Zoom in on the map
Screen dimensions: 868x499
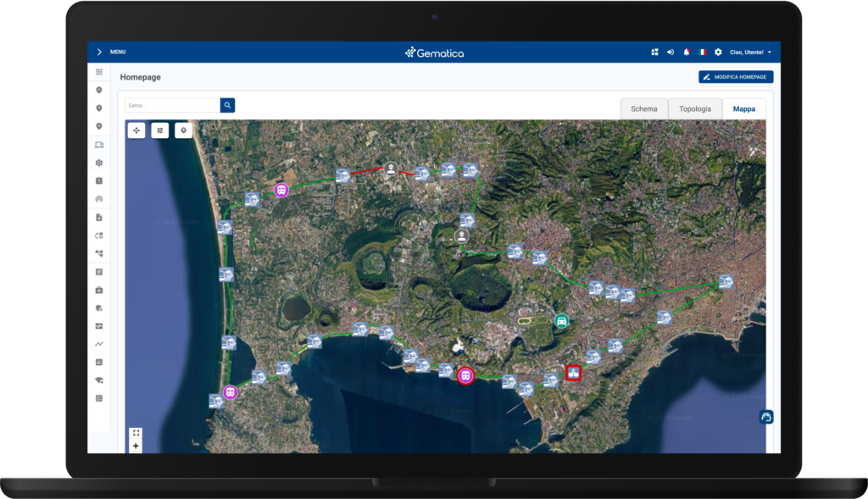click(136, 446)
